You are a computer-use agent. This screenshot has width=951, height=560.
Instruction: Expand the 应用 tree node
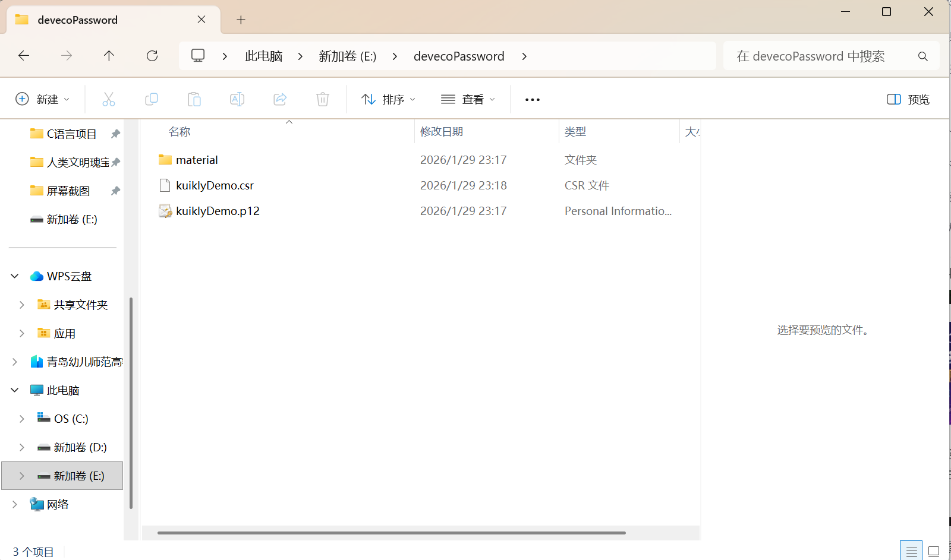[22, 333]
